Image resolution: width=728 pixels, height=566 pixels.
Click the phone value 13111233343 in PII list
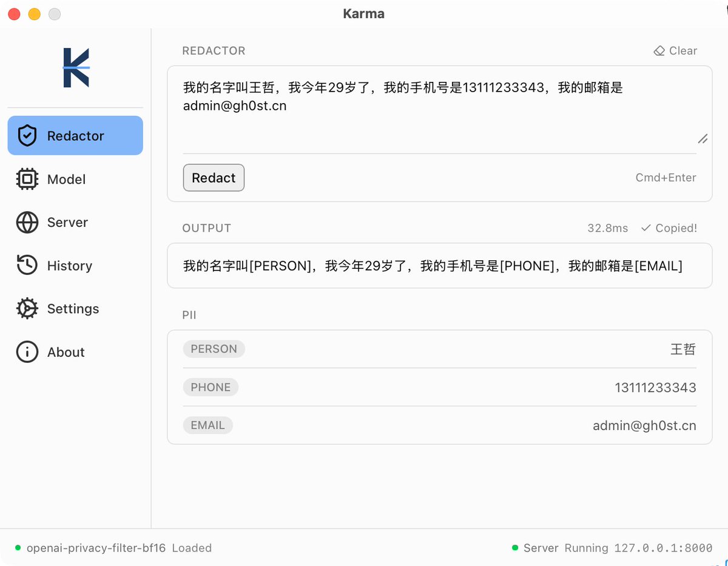[x=655, y=388]
